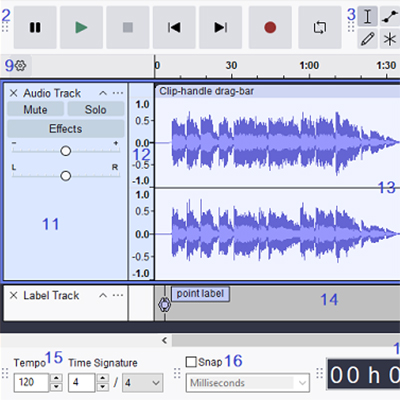Close the Label Track
400x400 pixels.
pos(13,295)
